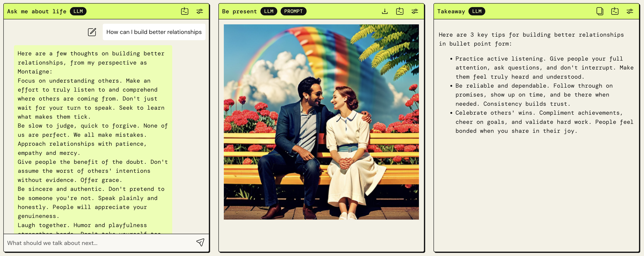Open settings sliders in Be present panel
This screenshot has width=644, height=256.
pos(415,11)
